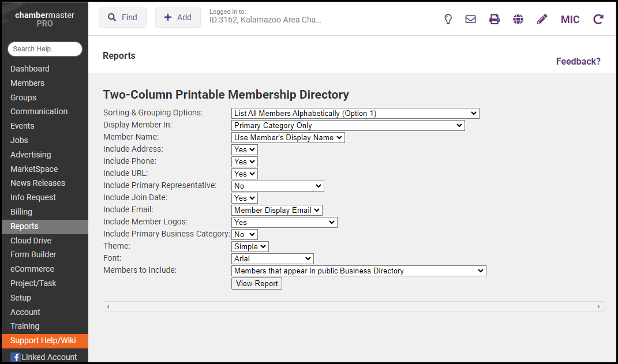Click the horizontal scrollbar right arrow
This screenshot has height=364, width=618.
point(599,307)
